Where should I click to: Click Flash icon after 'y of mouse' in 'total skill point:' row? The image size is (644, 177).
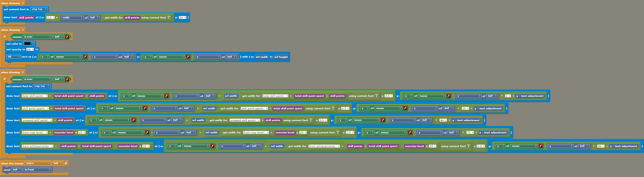tap(449, 96)
